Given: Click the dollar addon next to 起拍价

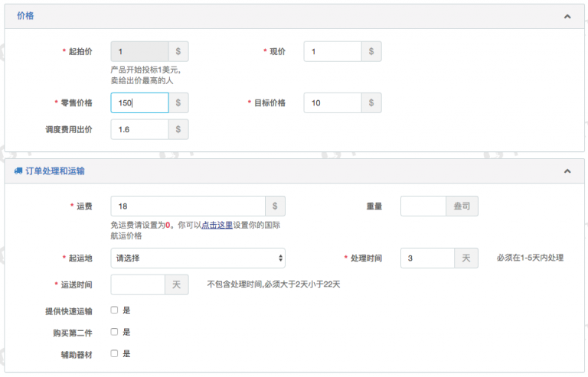Looking at the screenshot, I should pos(178,51).
